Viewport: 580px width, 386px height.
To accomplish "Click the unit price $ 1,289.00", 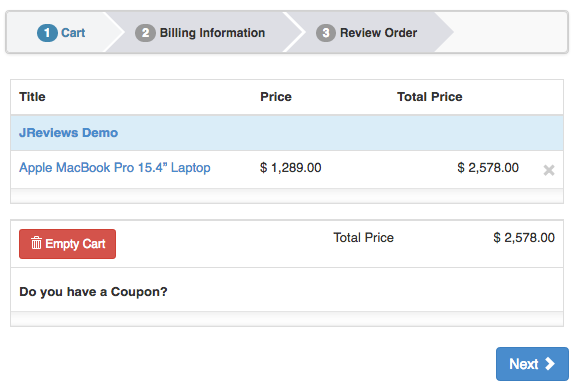I will (291, 167).
